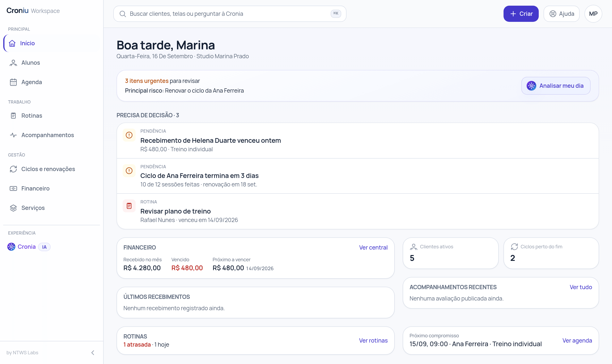
Task: Click the search magnifier icon
Action: (122, 14)
